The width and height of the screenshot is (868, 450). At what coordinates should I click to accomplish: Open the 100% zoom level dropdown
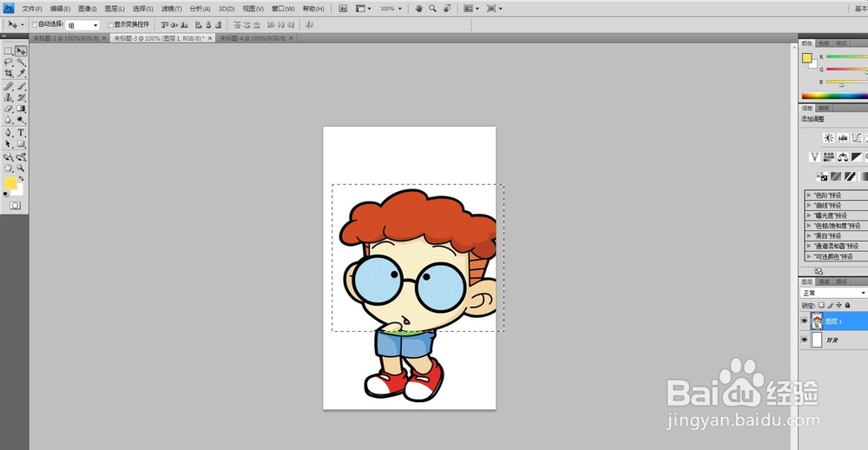391,9
